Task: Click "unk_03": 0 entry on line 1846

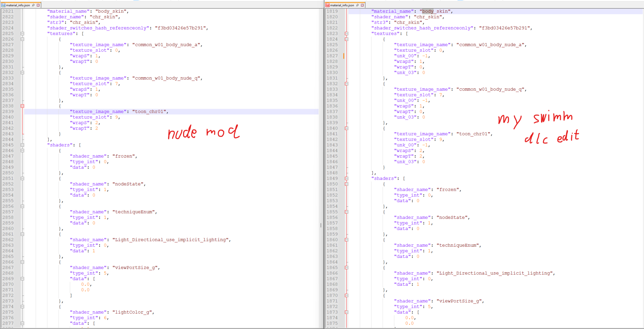Action: tap(410, 162)
